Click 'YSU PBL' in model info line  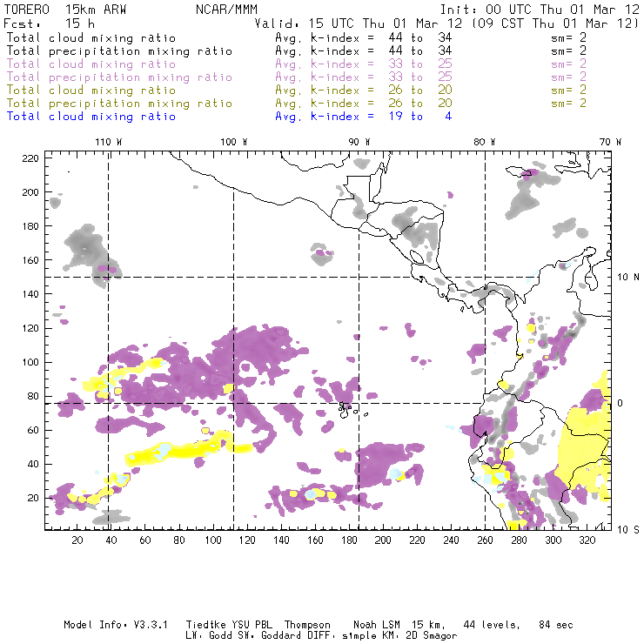[x=252, y=625]
